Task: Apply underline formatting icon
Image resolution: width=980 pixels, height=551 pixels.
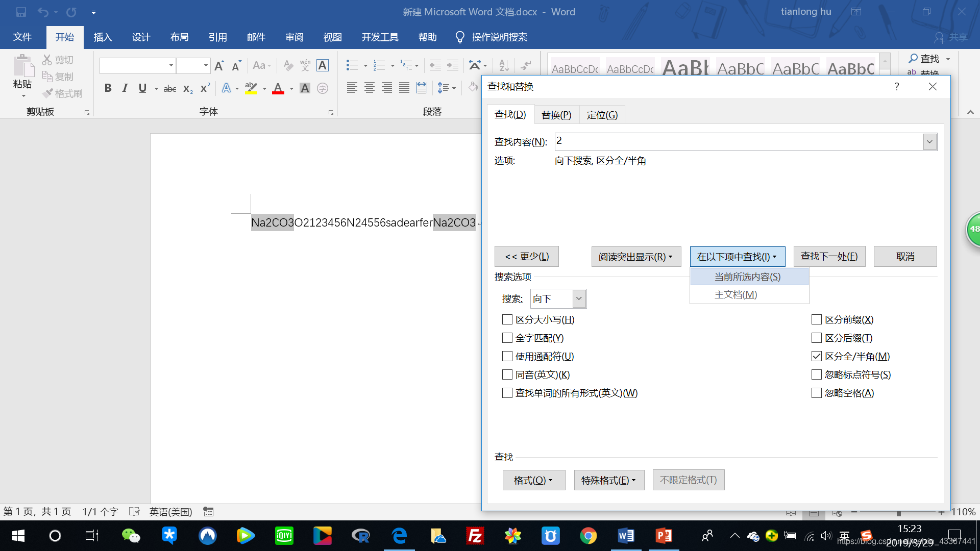Action: 142,88
